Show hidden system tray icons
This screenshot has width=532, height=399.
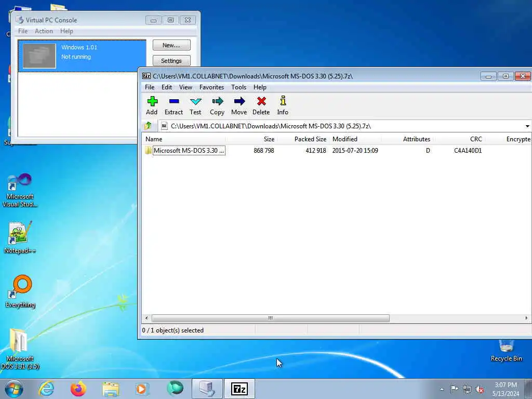click(x=442, y=389)
